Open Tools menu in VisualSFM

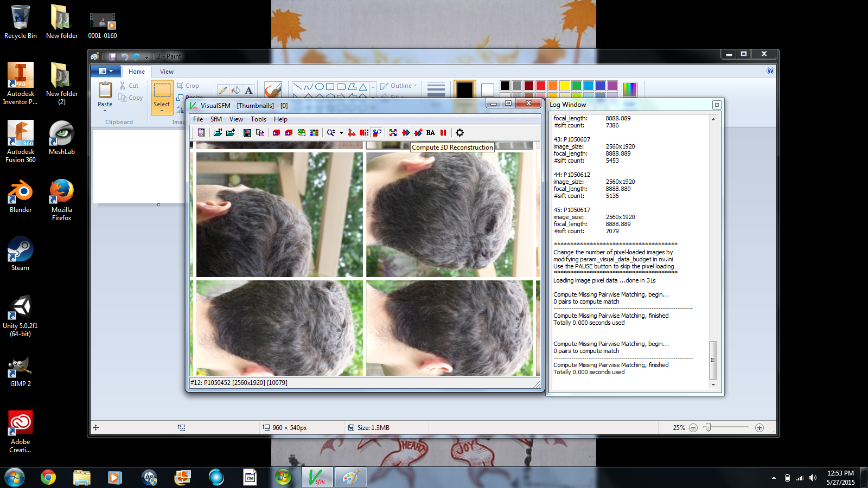click(258, 119)
